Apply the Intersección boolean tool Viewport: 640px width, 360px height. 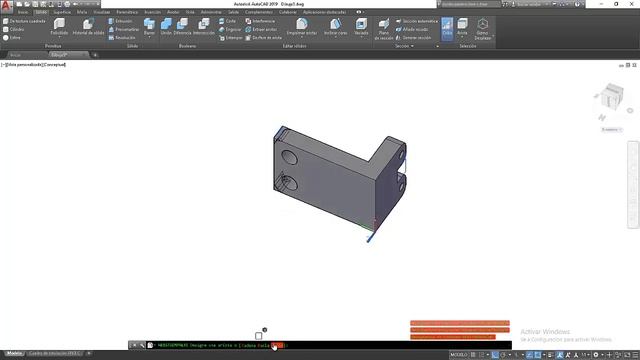204,27
